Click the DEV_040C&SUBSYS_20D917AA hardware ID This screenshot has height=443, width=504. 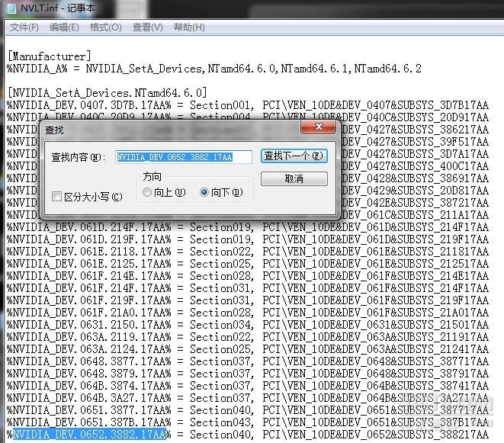pos(416,117)
